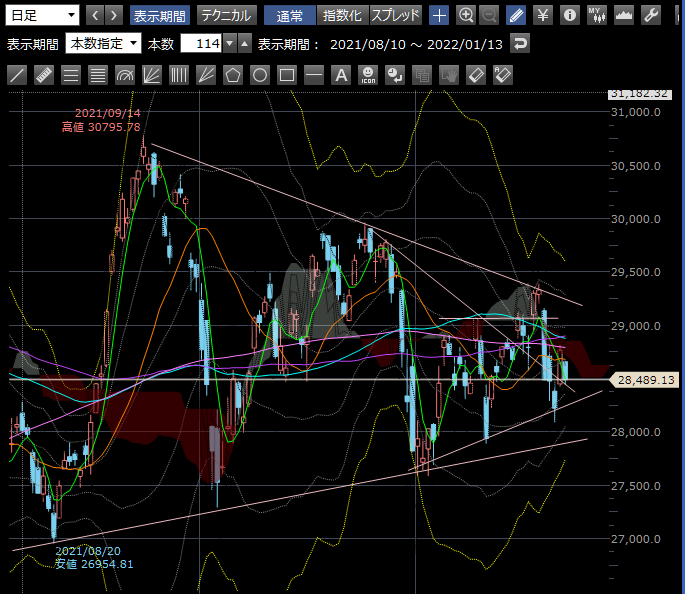Viewport: 685px width, 594px height.
Task: Open the 本数指定 period type dropdown
Action: [102, 44]
